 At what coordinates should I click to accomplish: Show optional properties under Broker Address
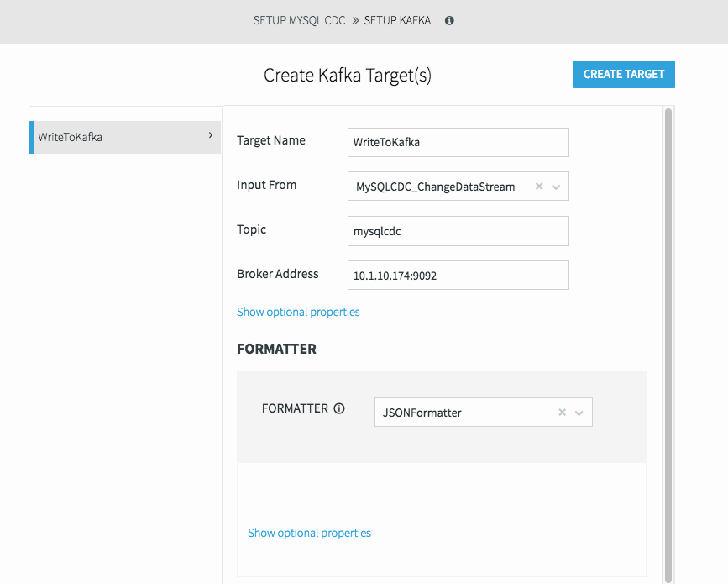coord(298,312)
